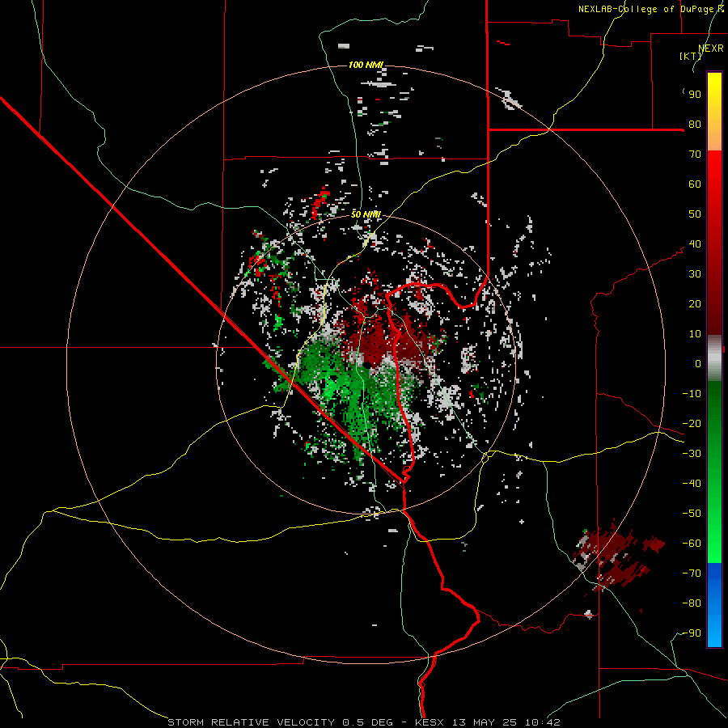Click the "-90" scale value
The image size is (728, 728).
click(x=692, y=633)
